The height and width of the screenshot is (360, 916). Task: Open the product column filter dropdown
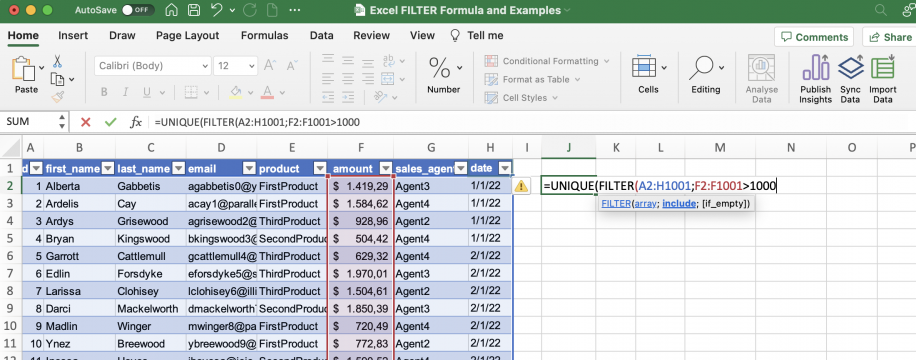tap(320, 169)
